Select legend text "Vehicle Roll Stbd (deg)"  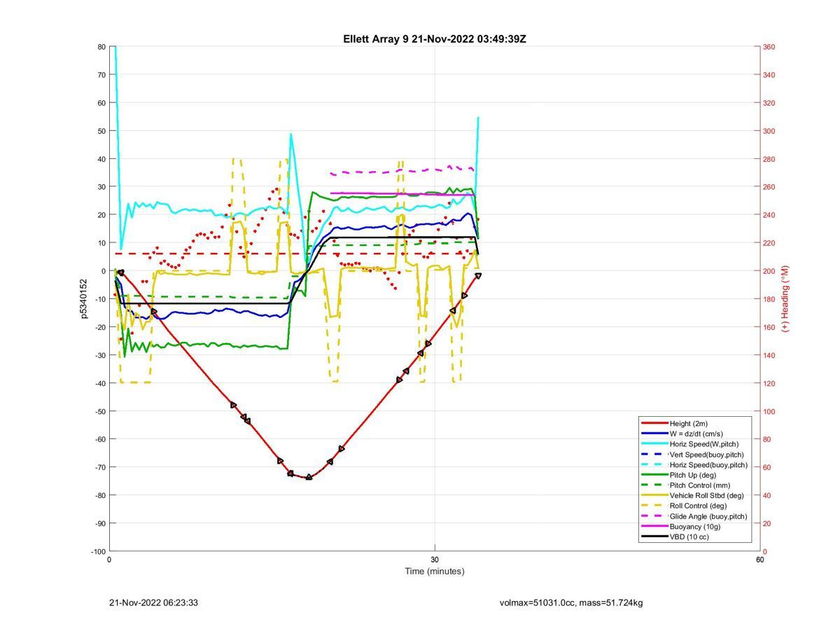(707, 495)
